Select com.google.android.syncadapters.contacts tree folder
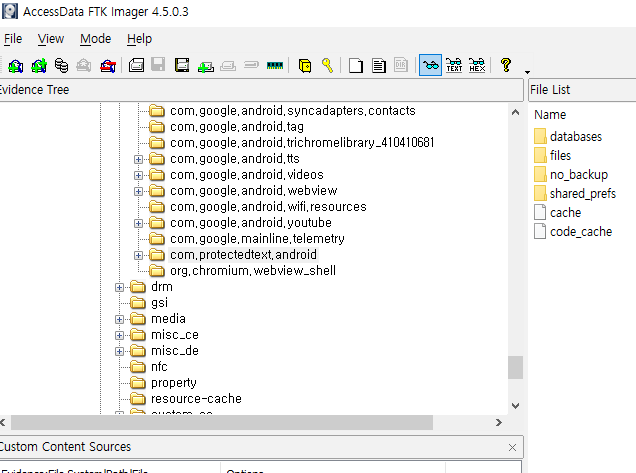The width and height of the screenshot is (636, 473). 292,111
